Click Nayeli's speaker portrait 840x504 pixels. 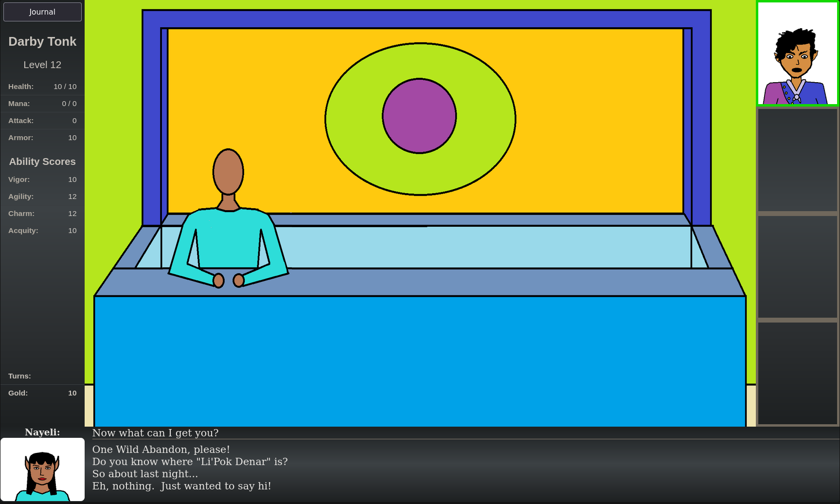click(x=42, y=469)
